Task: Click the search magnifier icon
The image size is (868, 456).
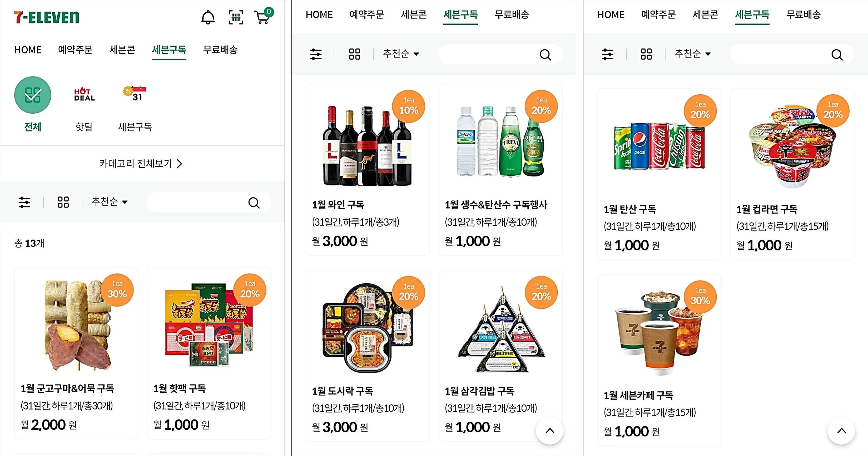Action: tap(254, 202)
